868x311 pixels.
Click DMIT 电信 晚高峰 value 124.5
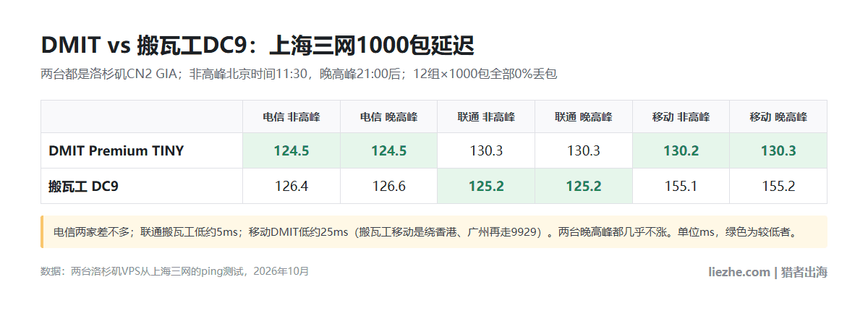(388, 150)
